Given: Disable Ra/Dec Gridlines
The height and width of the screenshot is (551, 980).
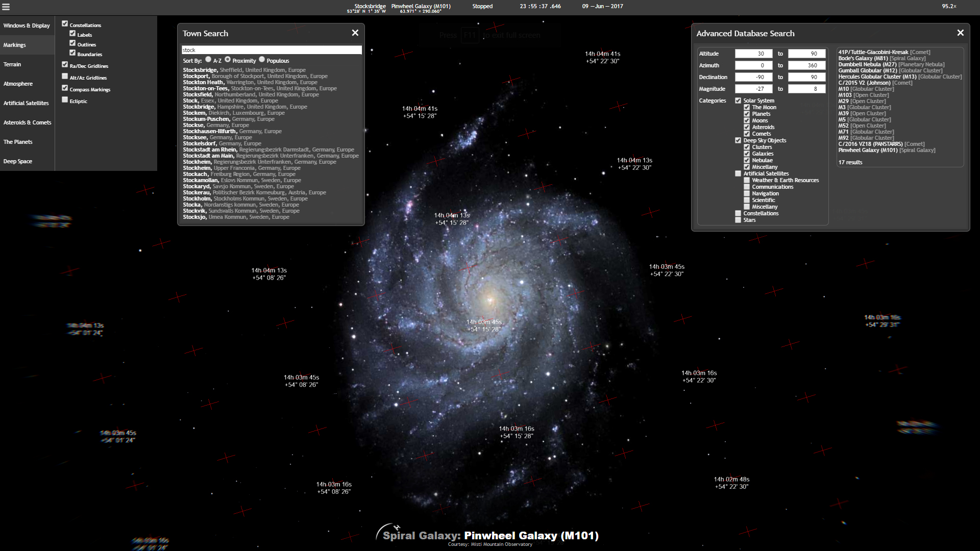Looking at the screenshot, I should (x=65, y=65).
